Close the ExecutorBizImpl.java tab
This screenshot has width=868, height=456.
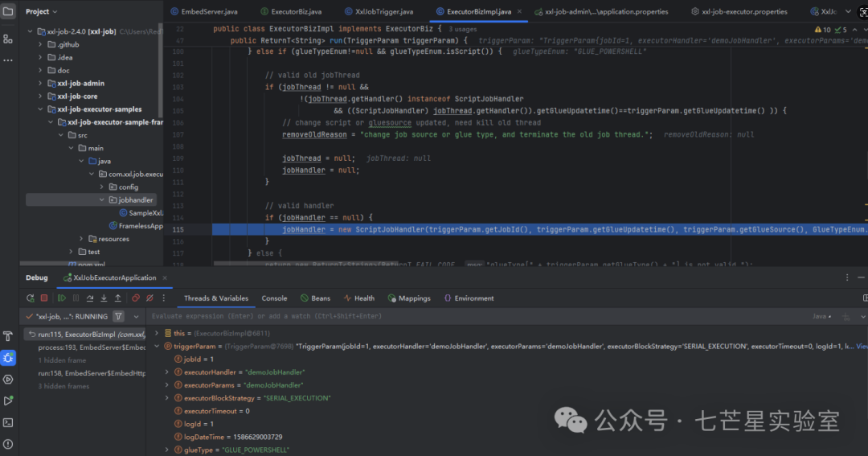click(x=519, y=11)
